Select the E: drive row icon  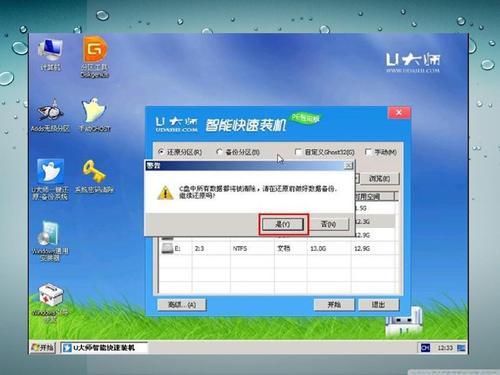(x=167, y=248)
